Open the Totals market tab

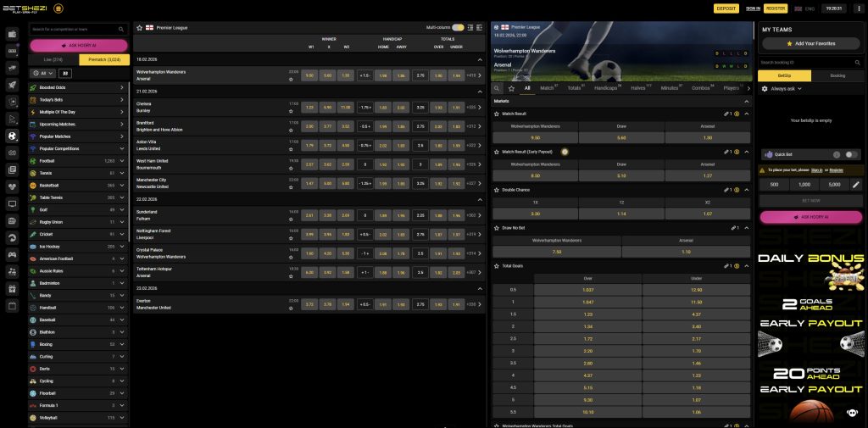click(x=576, y=88)
